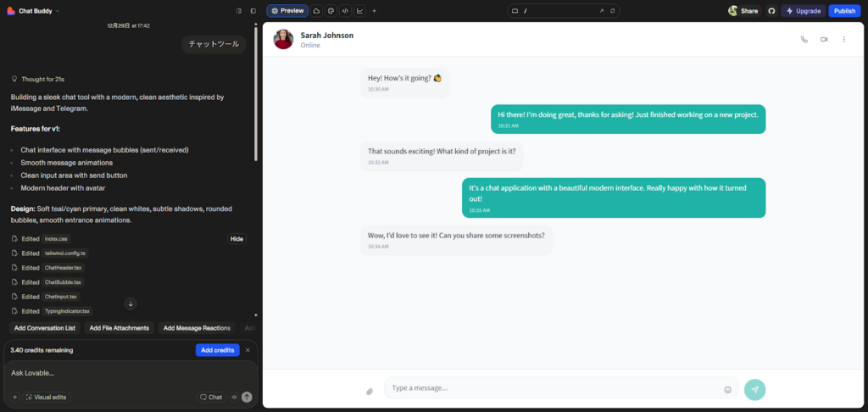
Task: Click the cloud icon in toolbar
Action: tap(316, 11)
